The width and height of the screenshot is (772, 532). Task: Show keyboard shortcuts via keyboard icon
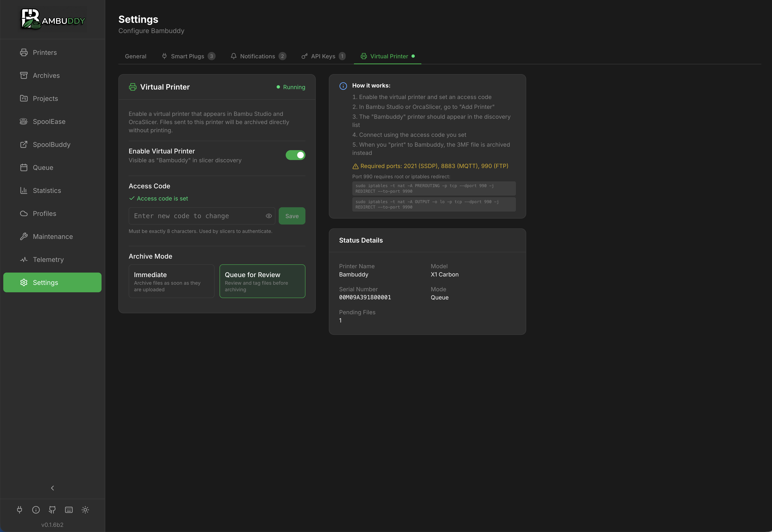pos(69,510)
